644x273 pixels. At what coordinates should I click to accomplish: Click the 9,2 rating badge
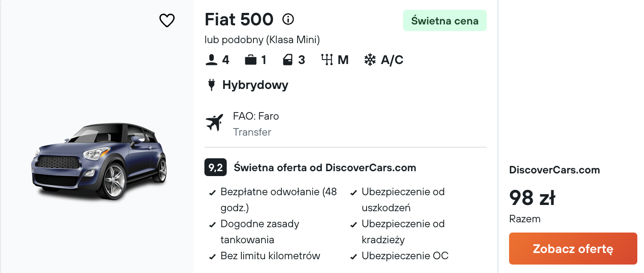coord(216,168)
